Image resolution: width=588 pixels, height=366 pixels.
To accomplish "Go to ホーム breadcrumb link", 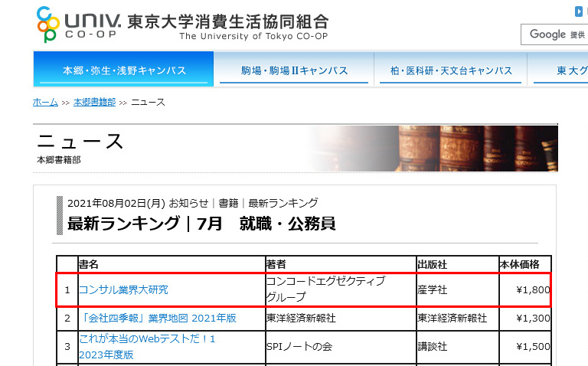I will click(x=45, y=102).
